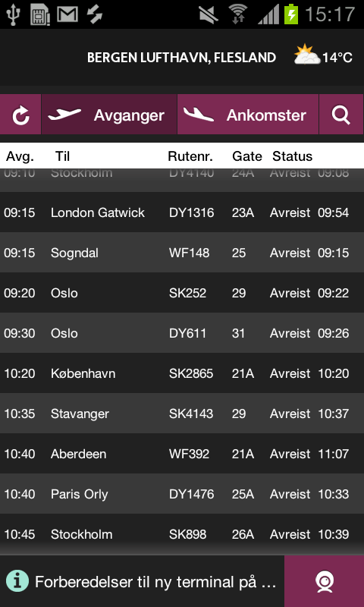Tap the Wi-Fi status icon
364x607 pixels.
(237, 14)
